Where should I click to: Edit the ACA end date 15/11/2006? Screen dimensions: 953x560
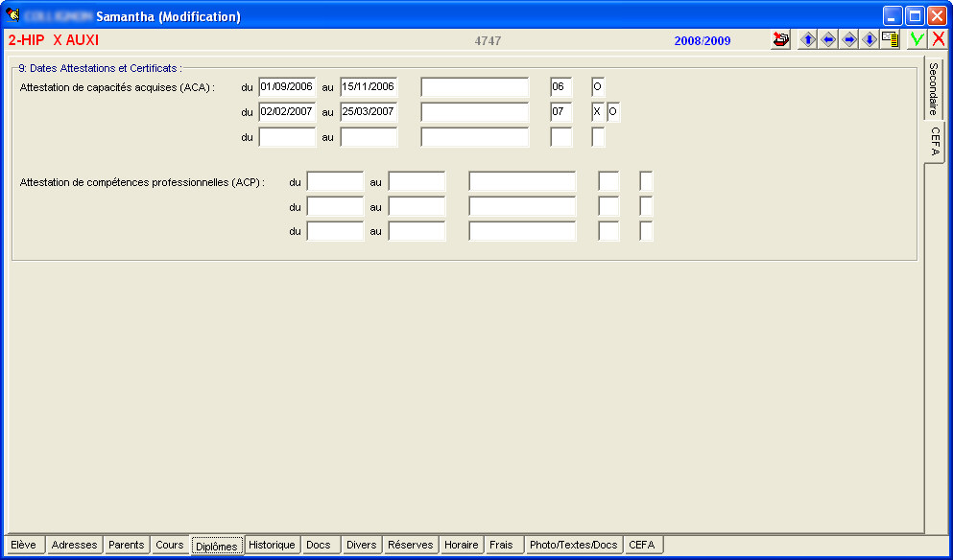pos(369,87)
